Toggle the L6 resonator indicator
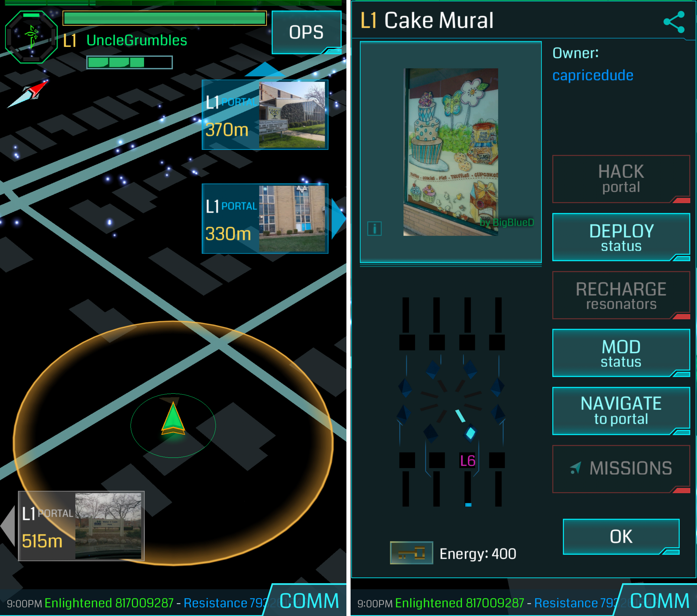 click(x=466, y=459)
